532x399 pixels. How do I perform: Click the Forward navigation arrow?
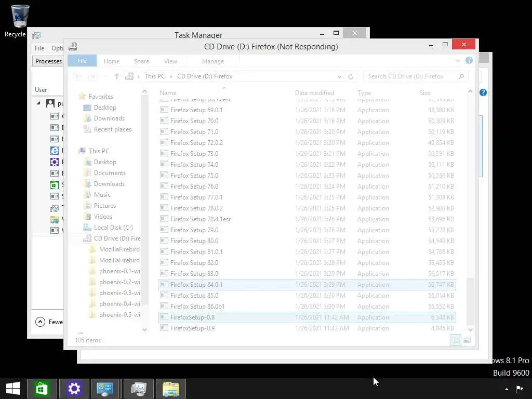pos(92,77)
